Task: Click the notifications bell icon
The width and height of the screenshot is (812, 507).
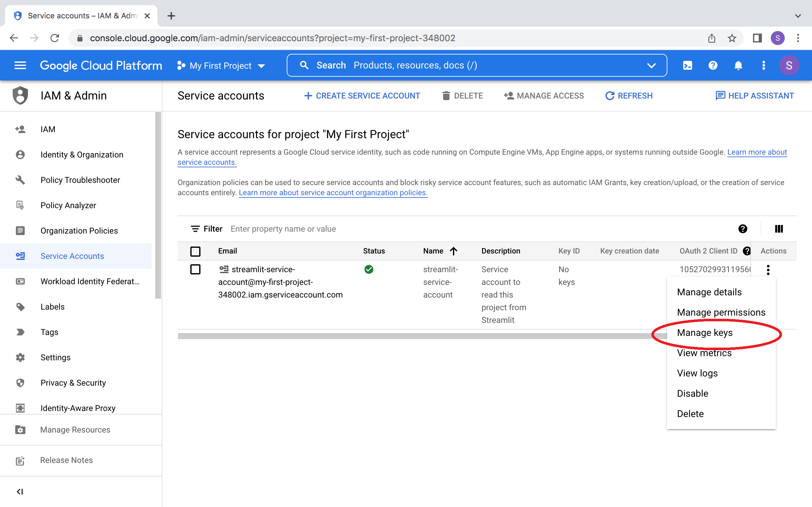Action: (738, 65)
